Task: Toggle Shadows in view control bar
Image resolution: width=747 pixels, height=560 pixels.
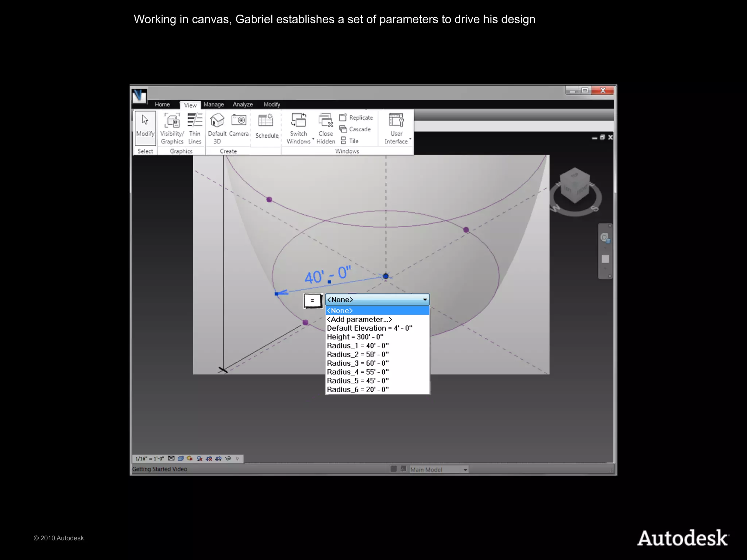Action: (200, 458)
